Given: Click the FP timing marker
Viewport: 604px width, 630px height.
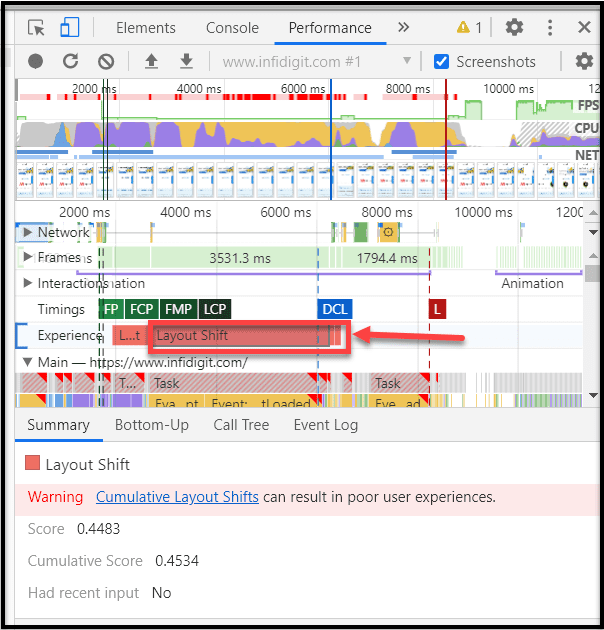Looking at the screenshot, I should [x=111, y=309].
